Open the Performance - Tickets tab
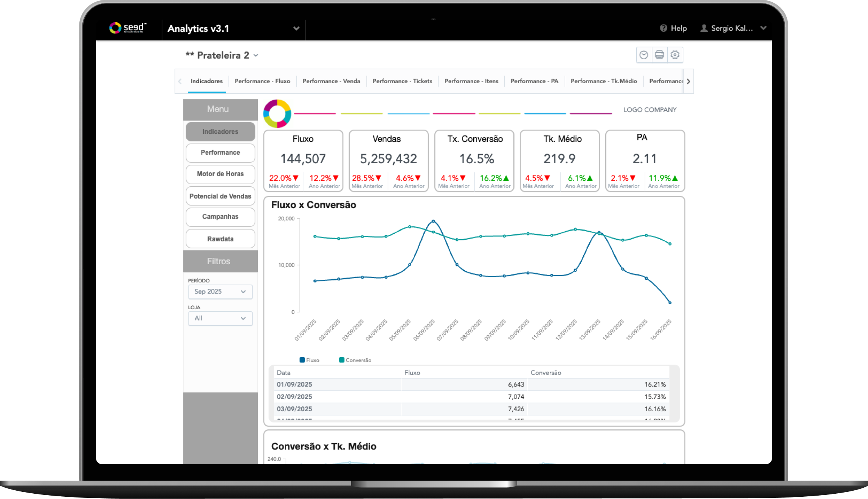 point(402,81)
